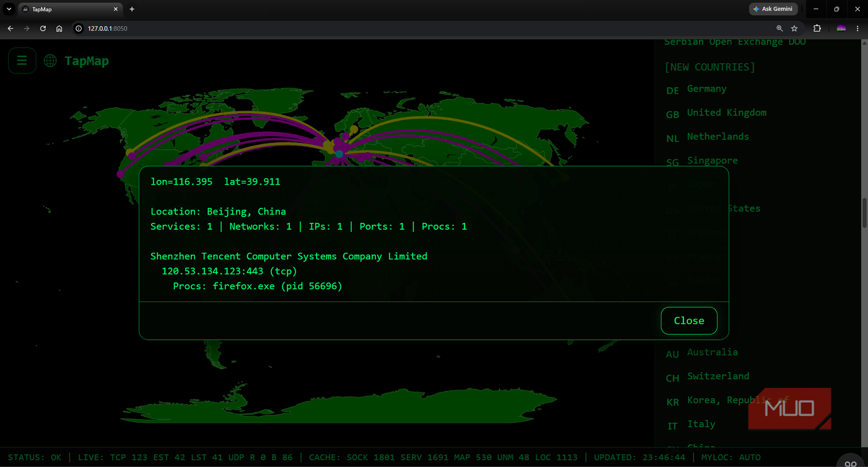Click the Services/Networks/IPs summary line
868x467 pixels.
[x=308, y=227]
